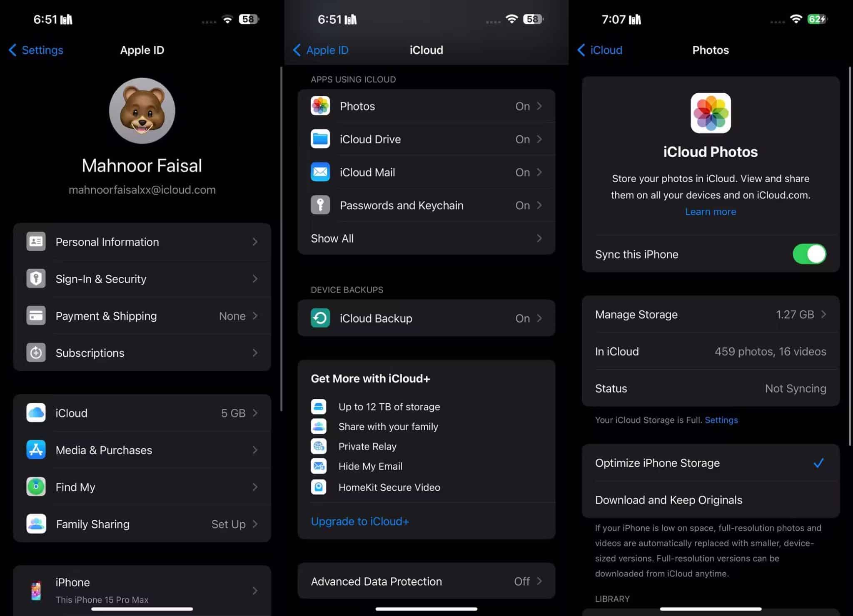This screenshot has height=616, width=853.
Task: Tap the iCloud Backup icon
Action: pos(320,318)
